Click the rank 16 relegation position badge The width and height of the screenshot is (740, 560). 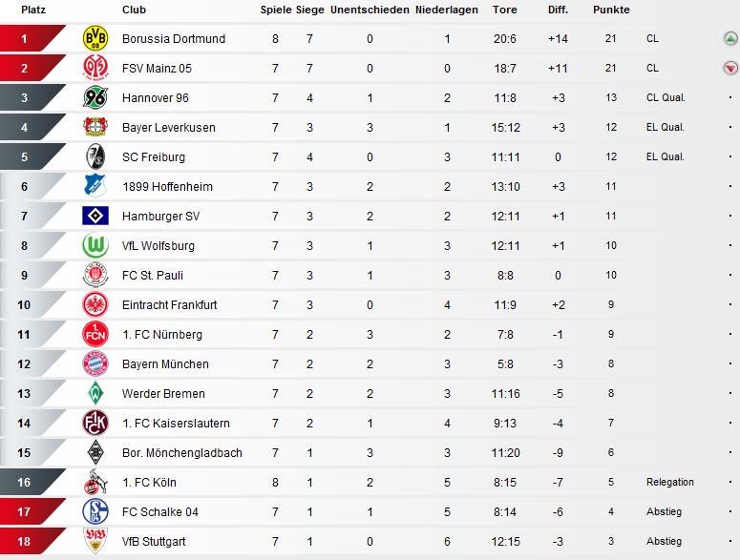[26, 483]
